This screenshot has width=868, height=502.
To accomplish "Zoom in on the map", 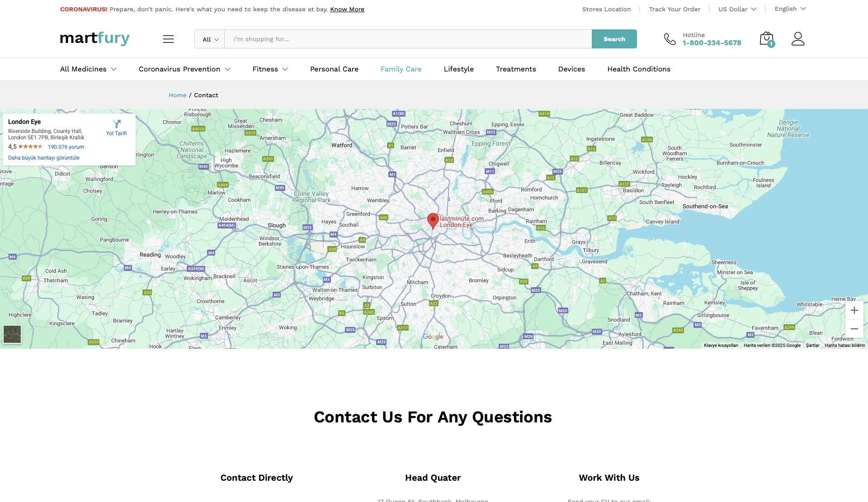I will (854, 310).
